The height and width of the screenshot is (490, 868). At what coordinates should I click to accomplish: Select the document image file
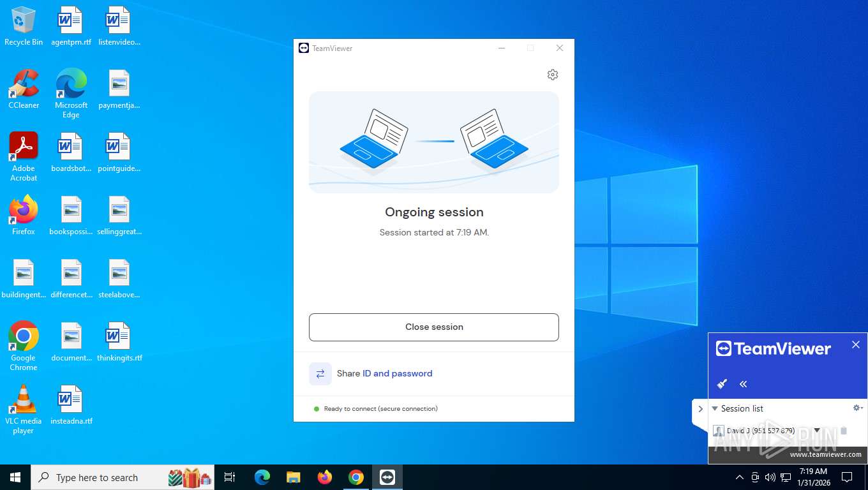(71, 342)
